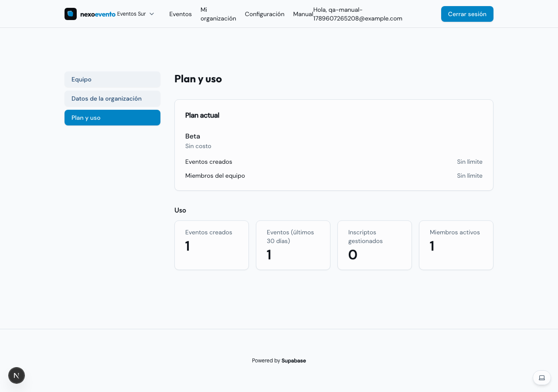Viewport: 558px width, 392px height.
Task: Click the nexoevento brand wordmark
Action: tap(98, 14)
